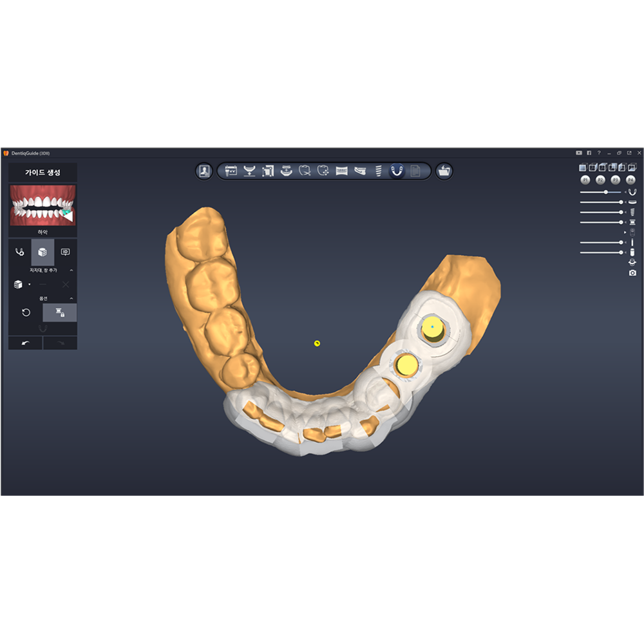Click the screw thread icon in the toolbar

coord(379,171)
